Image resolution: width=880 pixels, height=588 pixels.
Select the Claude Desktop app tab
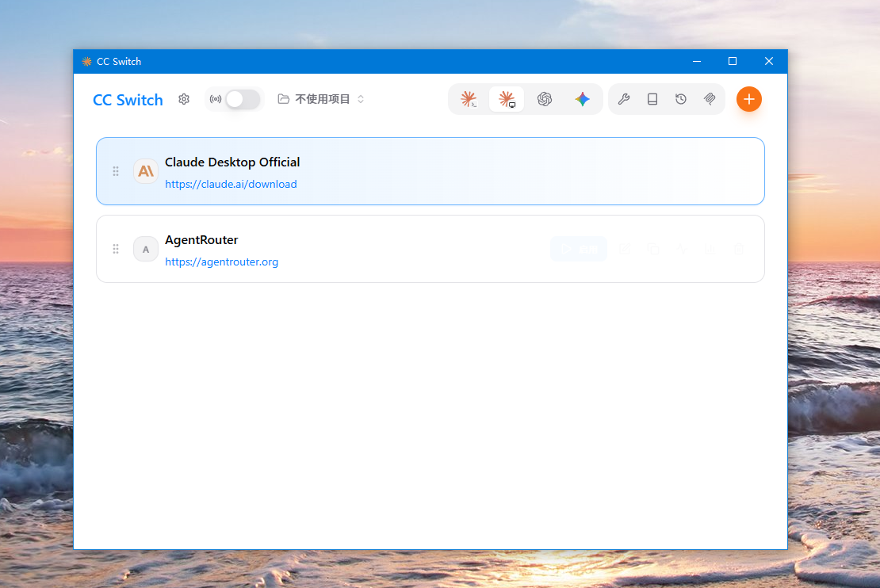[507, 99]
